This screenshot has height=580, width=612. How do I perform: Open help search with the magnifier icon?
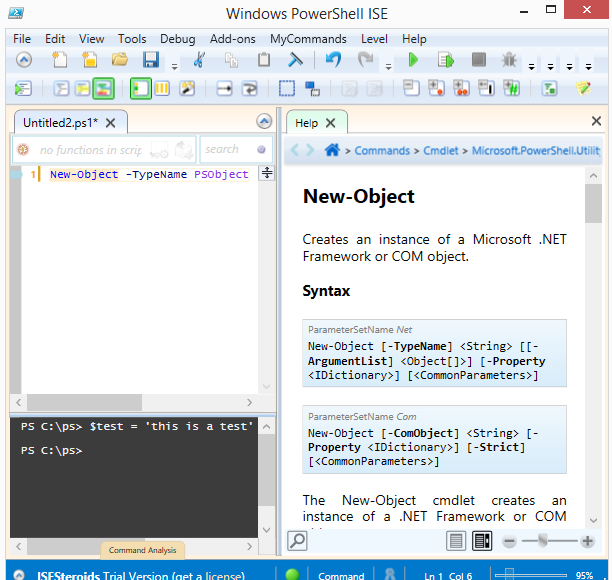[x=297, y=541]
